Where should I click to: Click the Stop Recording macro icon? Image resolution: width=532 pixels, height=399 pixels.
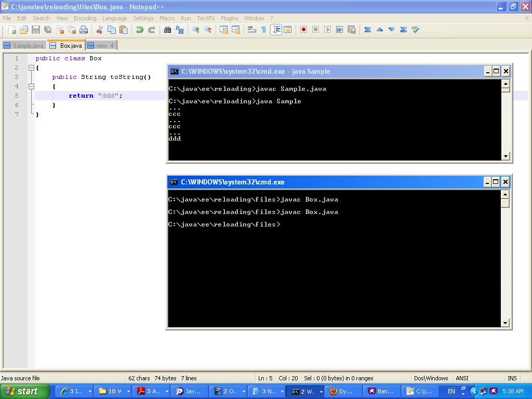pyautogui.click(x=315, y=30)
